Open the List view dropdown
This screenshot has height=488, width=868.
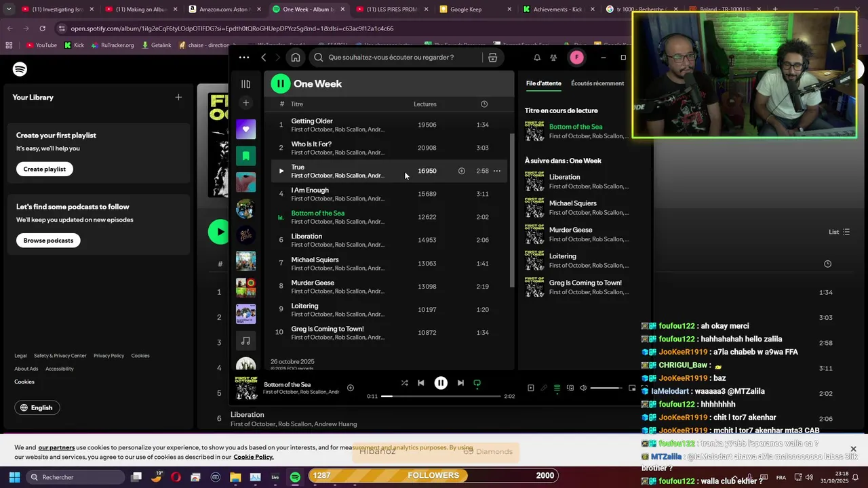click(839, 232)
